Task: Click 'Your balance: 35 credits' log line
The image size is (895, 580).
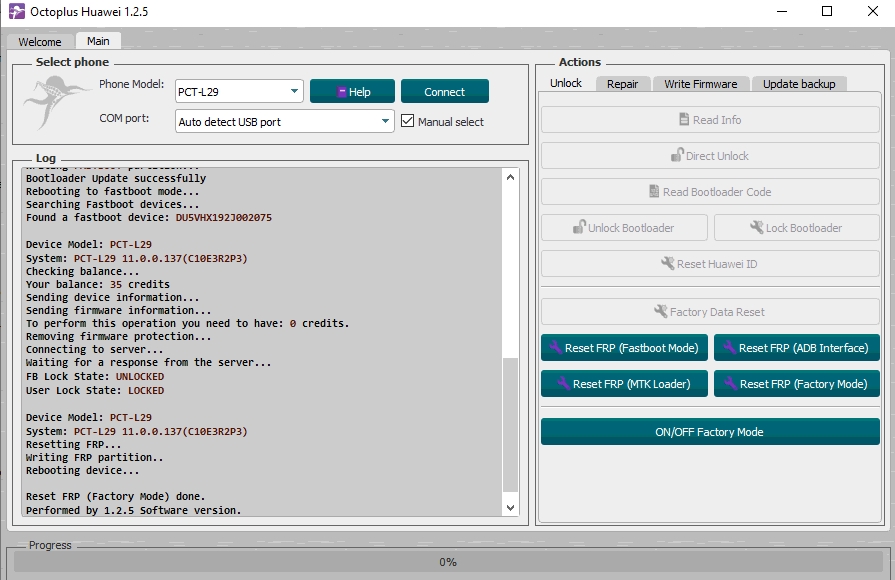Action: point(98,284)
